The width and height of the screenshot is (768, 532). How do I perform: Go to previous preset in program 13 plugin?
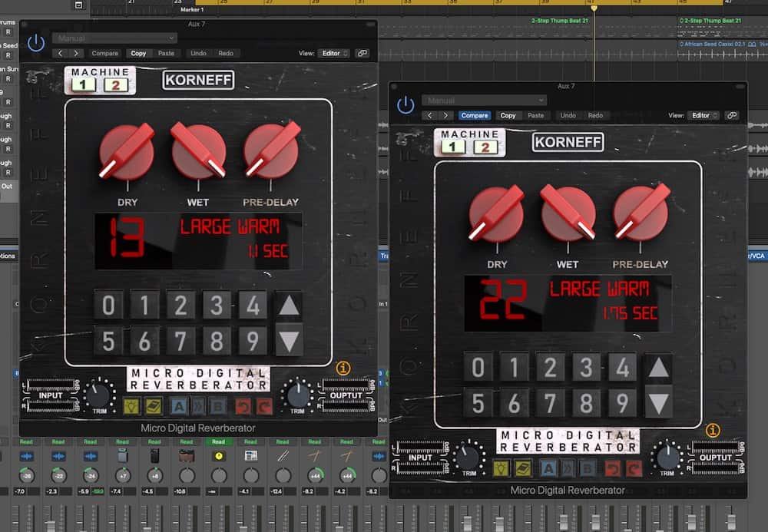click(x=60, y=53)
